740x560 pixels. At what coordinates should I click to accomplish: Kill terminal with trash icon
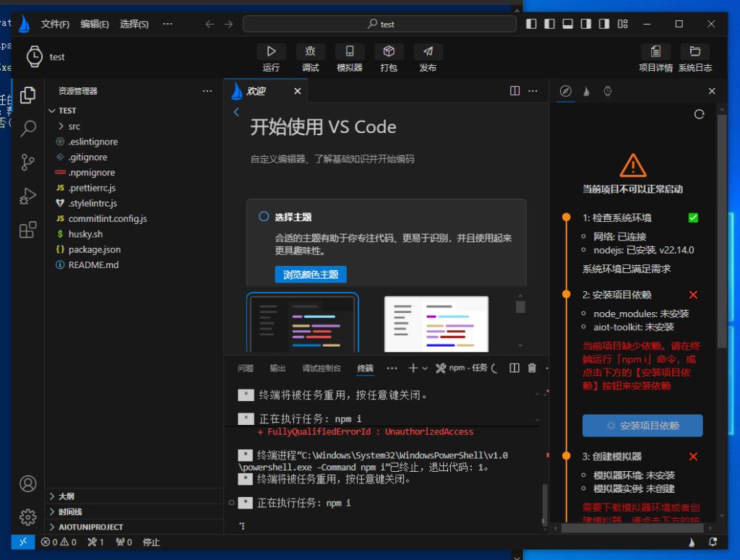532,368
